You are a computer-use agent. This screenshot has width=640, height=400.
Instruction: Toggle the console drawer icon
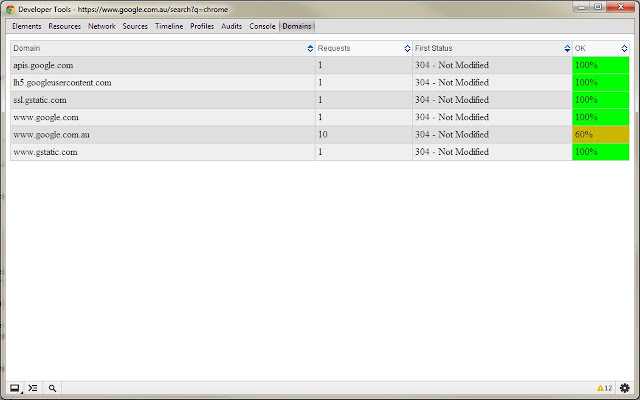(x=33, y=388)
